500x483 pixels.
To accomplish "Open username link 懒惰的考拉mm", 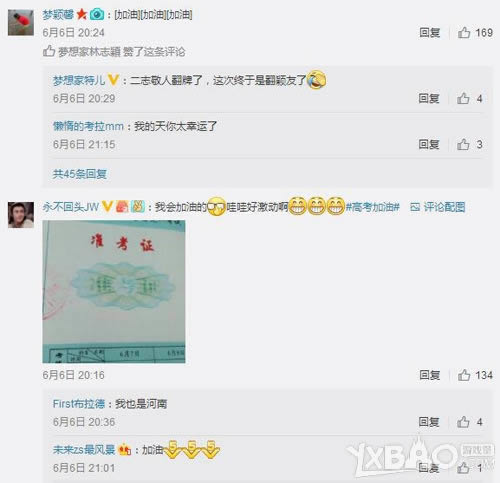I will (x=88, y=126).
